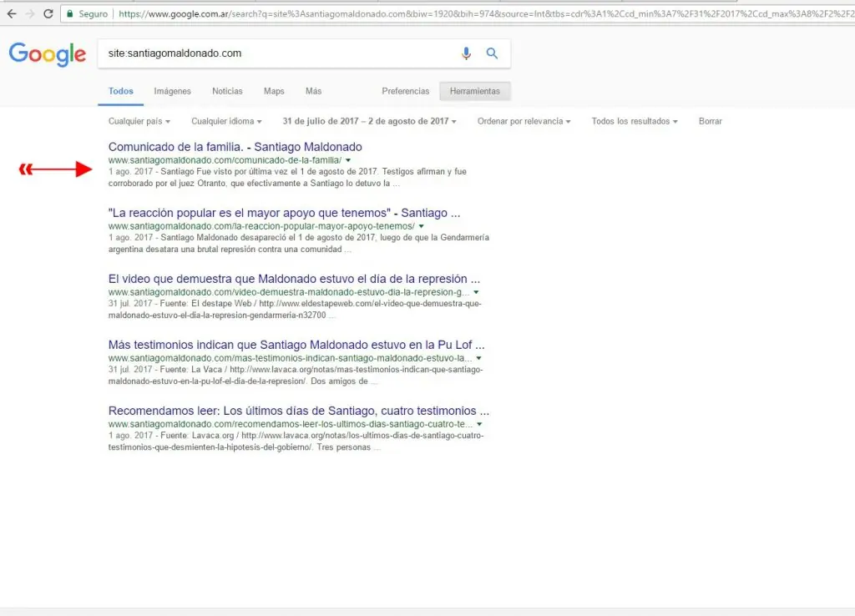Open the Cualquier idioma dropdown
Image resolution: width=855 pixels, height=616 pixels.
225,121
